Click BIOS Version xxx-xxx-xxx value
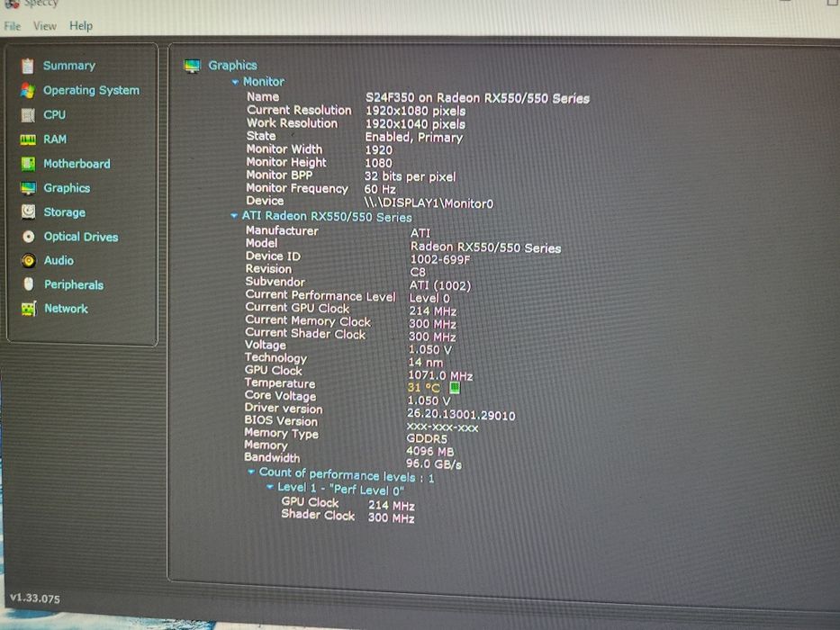840x630 pixels. point(442,427)
